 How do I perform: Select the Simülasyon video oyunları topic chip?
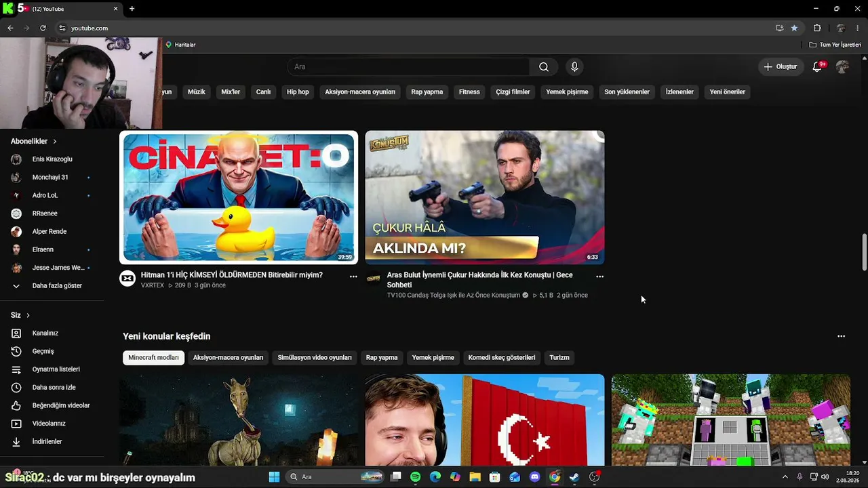pos(315,357)
